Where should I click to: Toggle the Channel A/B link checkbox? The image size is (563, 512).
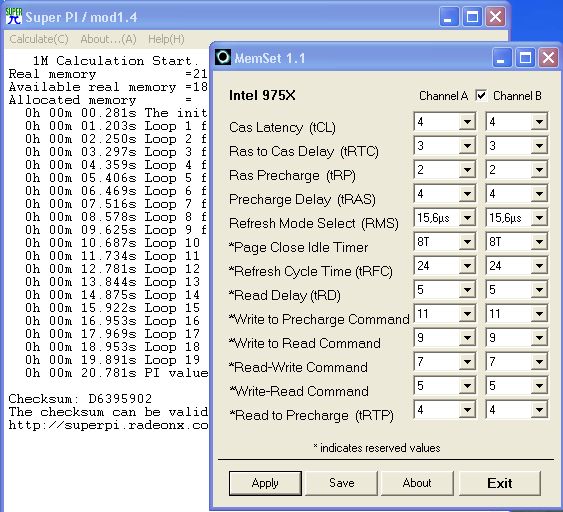click(481, 96)
